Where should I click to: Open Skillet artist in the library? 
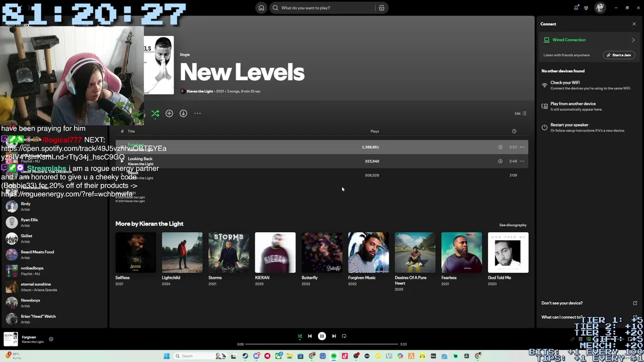[x=53, y=238]
